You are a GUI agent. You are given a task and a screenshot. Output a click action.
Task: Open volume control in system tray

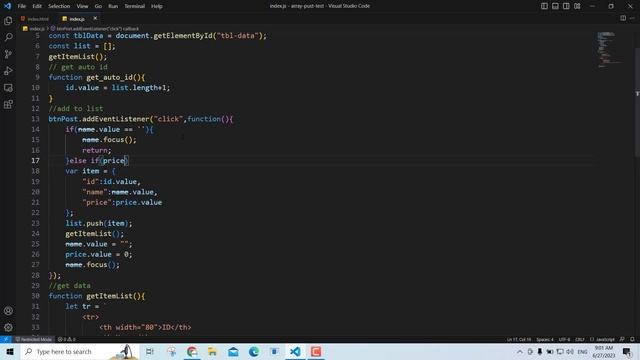coord(570,351)
